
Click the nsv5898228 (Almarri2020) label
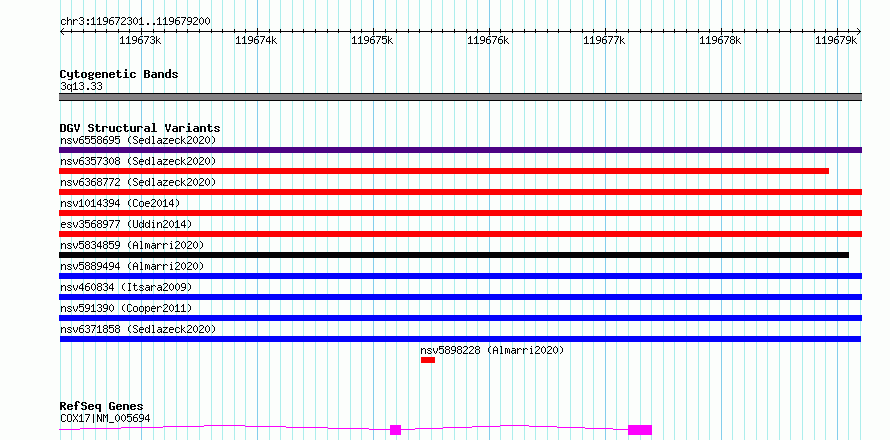tap(493, 350)
